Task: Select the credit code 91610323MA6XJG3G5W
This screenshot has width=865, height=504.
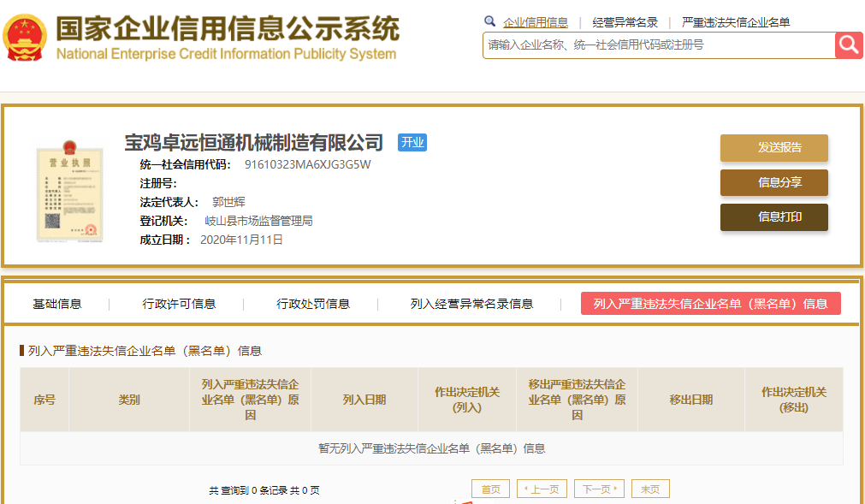Action: coord(308,164)
